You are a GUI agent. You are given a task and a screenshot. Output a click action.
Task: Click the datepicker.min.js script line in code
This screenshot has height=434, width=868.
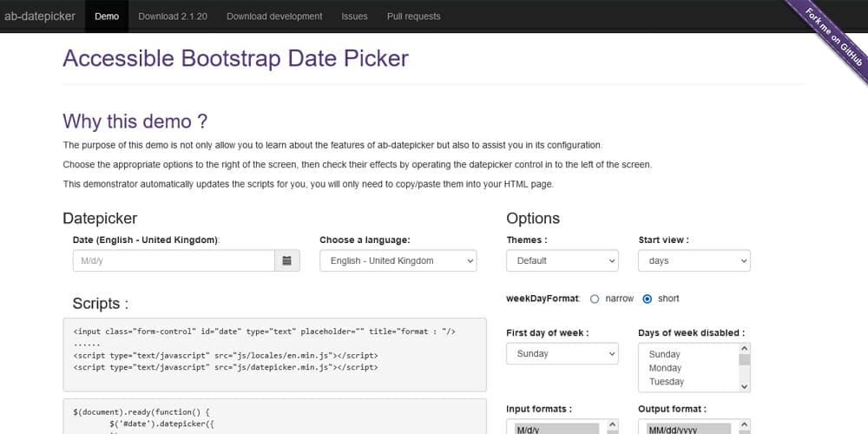click(x=226, y=367)
